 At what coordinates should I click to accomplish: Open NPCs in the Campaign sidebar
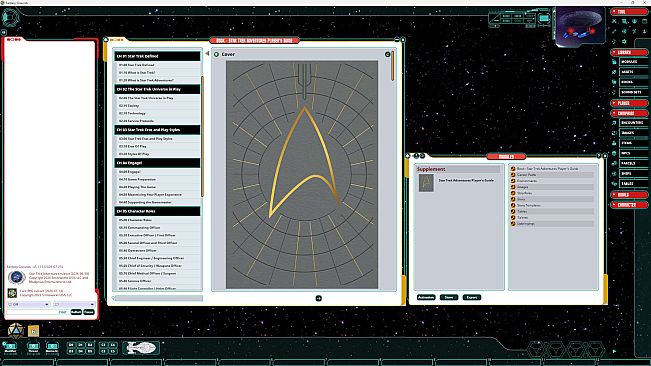pos(634,153)
